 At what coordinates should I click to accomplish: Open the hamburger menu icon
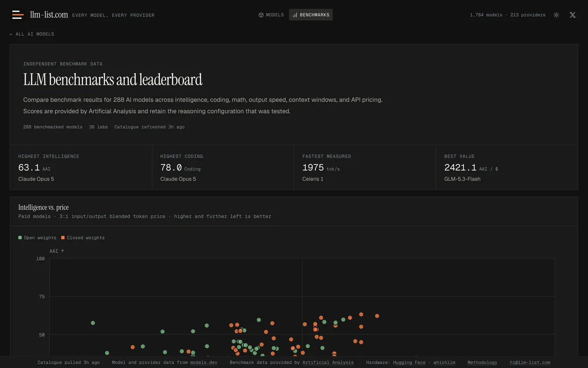pos(17,15)
